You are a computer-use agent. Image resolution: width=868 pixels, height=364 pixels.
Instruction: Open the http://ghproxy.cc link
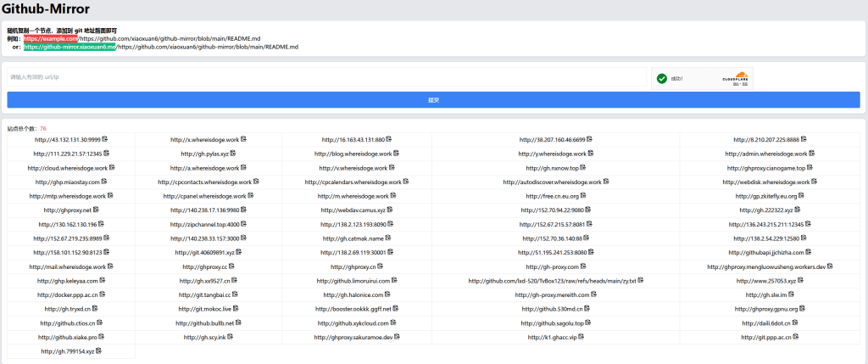(204, 266)
